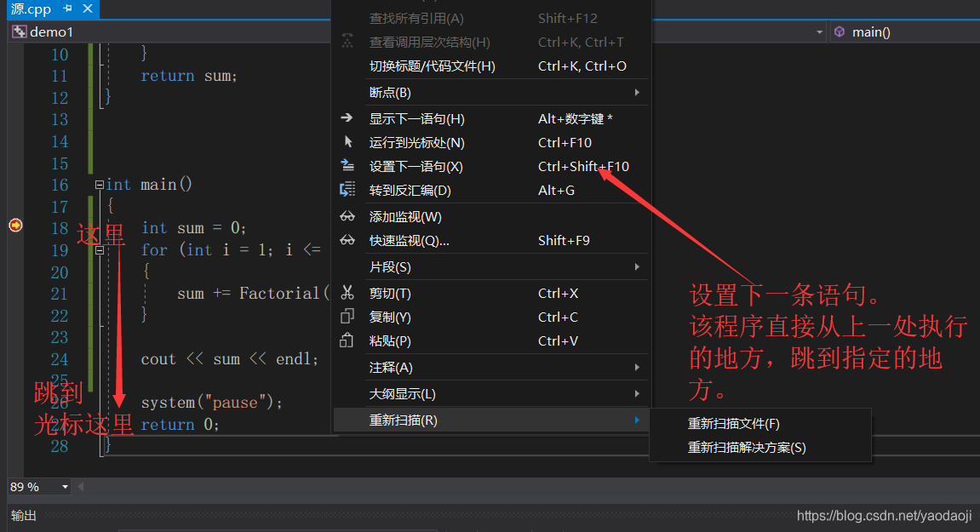
Task: Click the Set Next Statement icon
Action: pyautogui.click(x=347, y=166)
